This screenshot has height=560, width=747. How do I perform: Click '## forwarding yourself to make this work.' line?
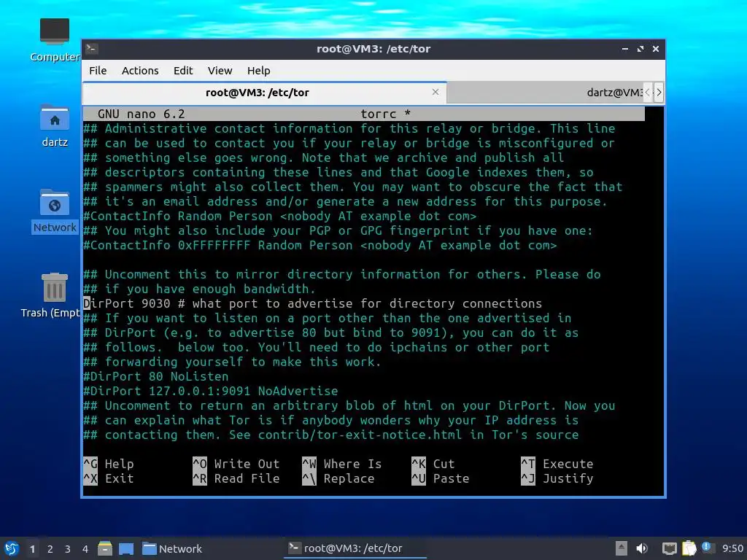pos(233,362)
